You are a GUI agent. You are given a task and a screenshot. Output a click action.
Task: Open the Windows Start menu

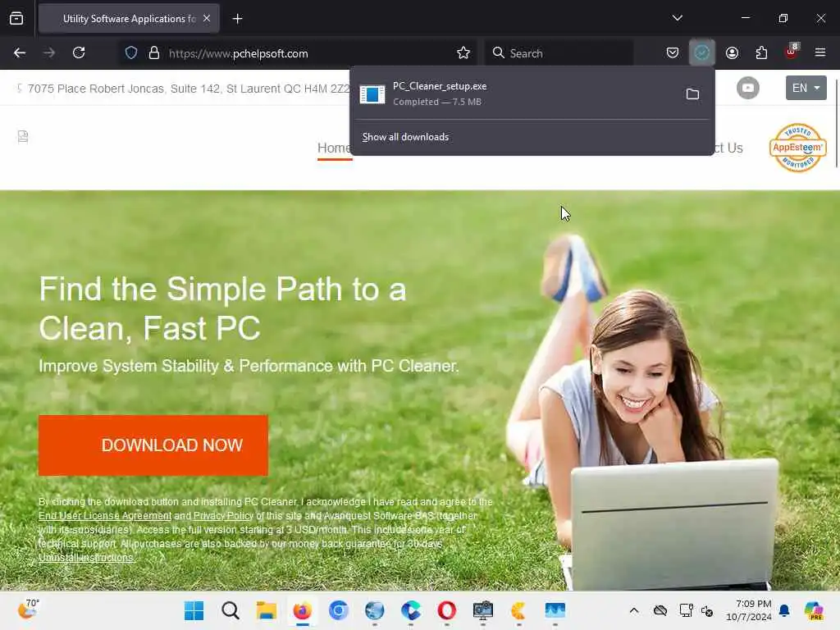pos(194,610)
